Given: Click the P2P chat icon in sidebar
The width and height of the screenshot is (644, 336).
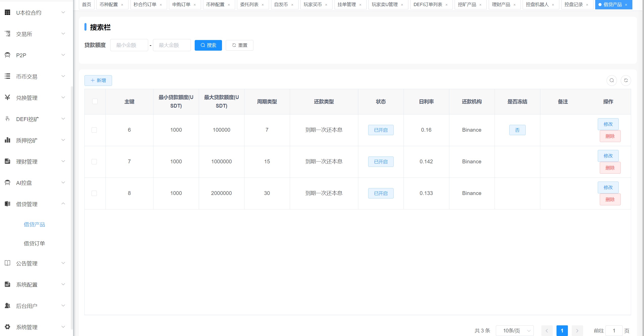Looking at the screenshot, I should (8, 55).
